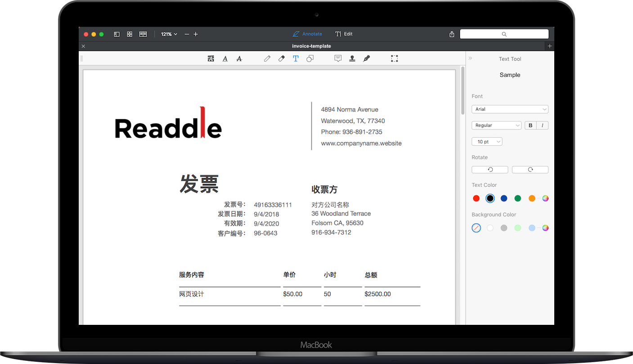The height and width of the screenshot is (364, 633).
Task: Open the Regular font style dropdown
Action: pos(496,126)
